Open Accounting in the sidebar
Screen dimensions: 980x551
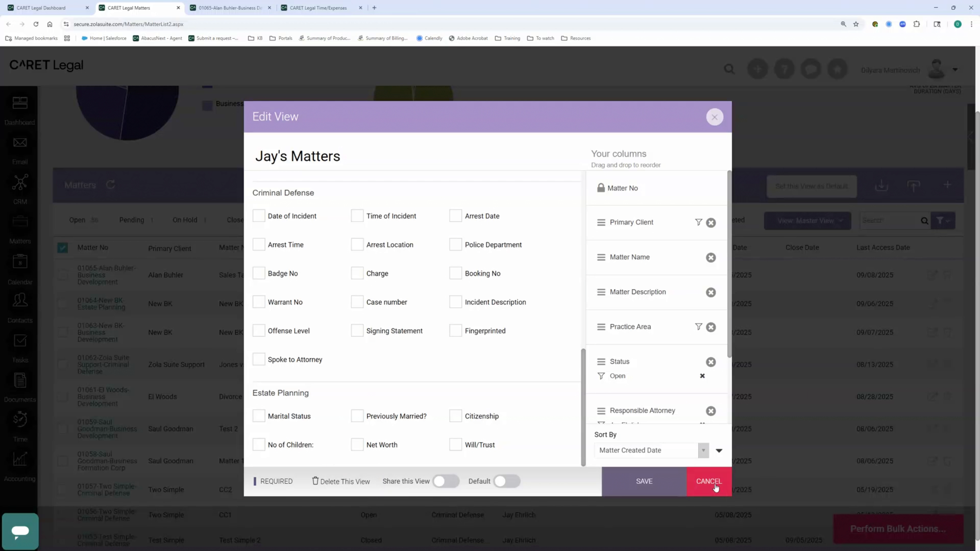coord(20,467)
